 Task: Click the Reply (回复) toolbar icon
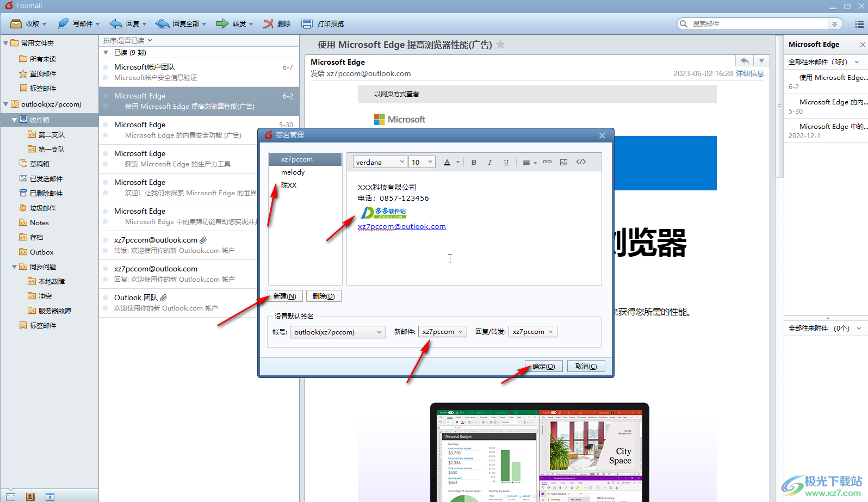[116, 24]
